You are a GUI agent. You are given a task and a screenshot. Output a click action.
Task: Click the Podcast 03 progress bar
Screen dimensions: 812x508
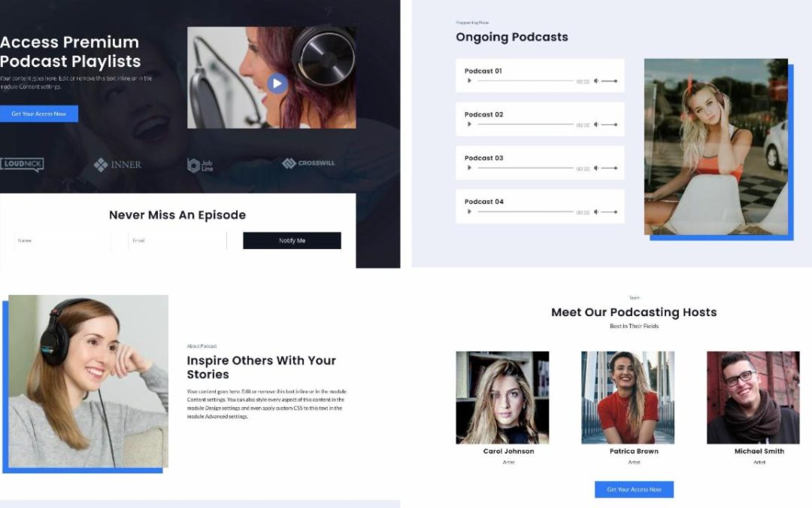coord(525,168)
